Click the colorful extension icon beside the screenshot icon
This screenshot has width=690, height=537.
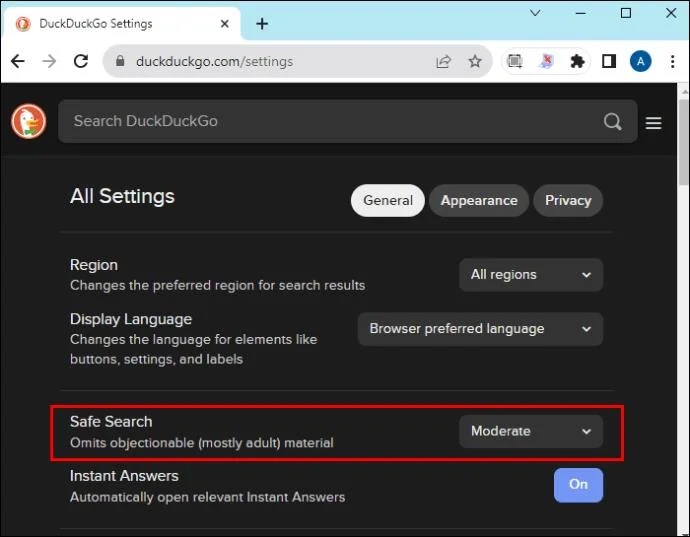pos(546,61)
